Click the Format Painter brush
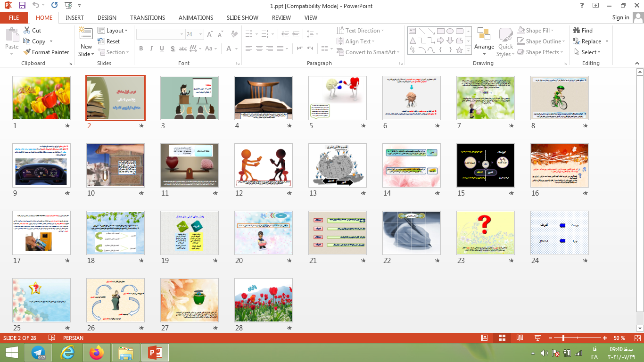The image size is (644, 362). click(46, 52)
